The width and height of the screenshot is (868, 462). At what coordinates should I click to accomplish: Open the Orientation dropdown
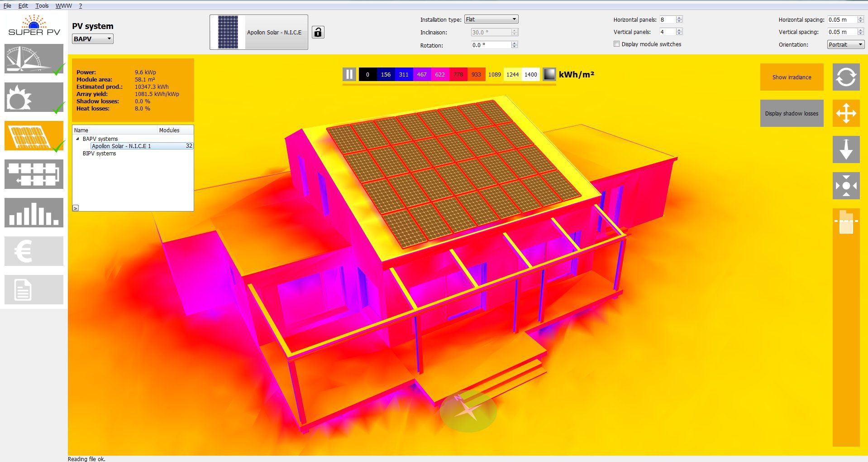(x=845, y=44)
